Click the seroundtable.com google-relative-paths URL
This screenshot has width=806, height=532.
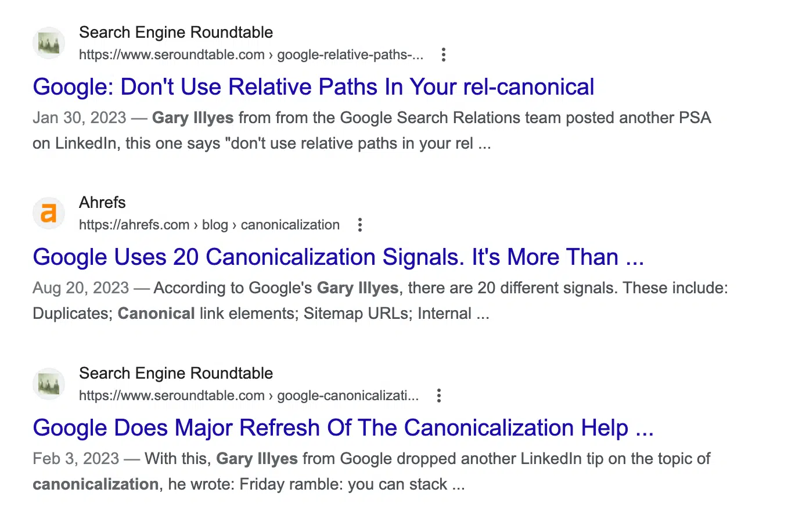pos(251,55)
